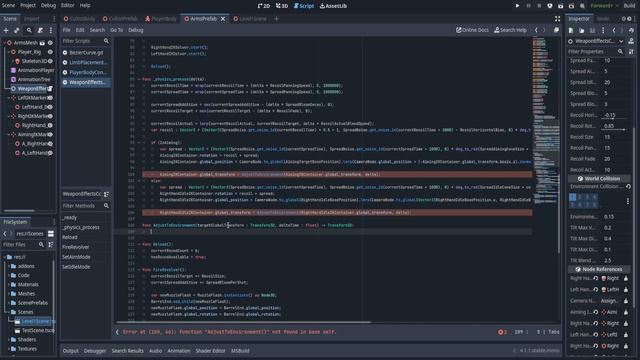Toggle visibility of RightIKMarker node
This screenshot has height=360, width=640.
(x=50, y=116)
